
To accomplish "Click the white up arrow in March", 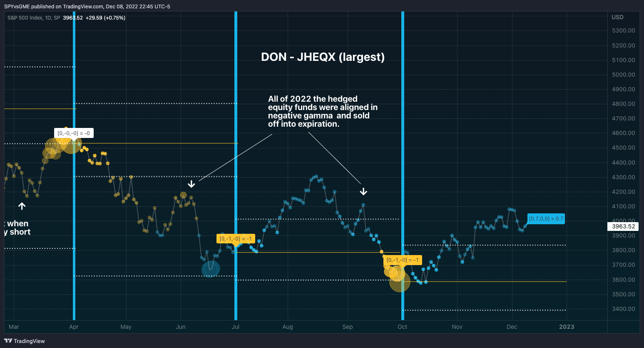I will click(22, 206).
